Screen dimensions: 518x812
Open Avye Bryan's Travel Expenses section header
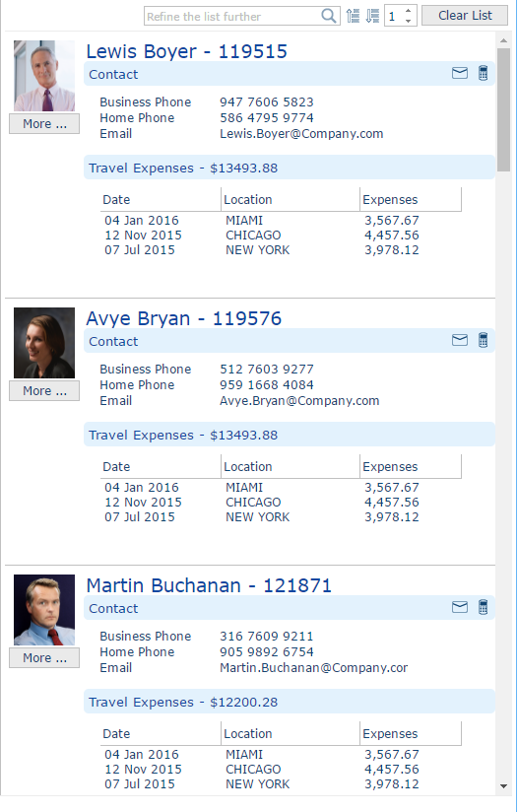tap(290, 435)
